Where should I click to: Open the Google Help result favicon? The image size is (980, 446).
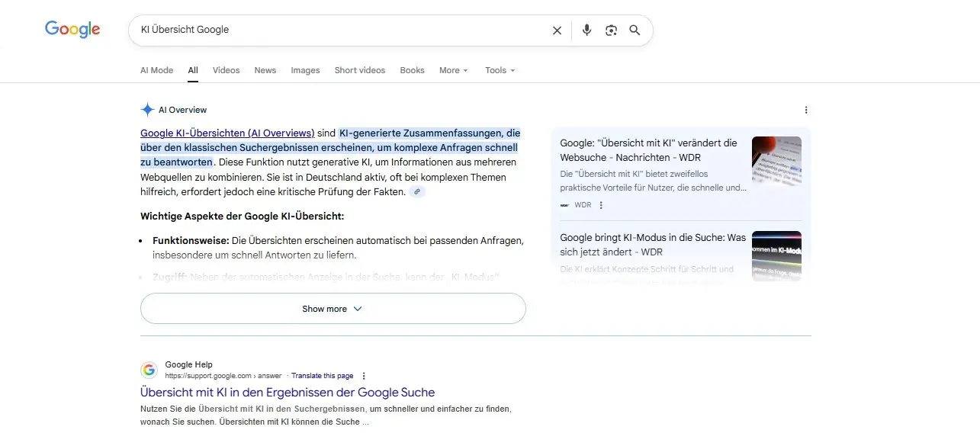(x=149, y=369)
